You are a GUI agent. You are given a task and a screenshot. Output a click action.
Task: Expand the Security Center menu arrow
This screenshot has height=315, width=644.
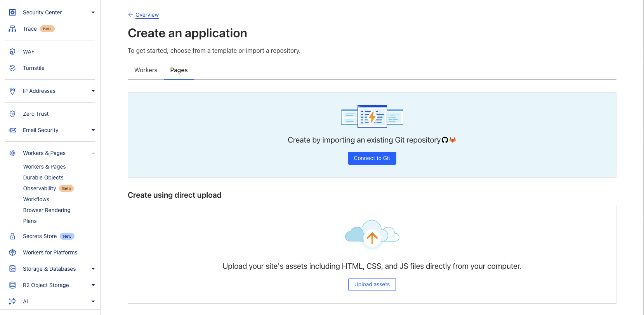(x=93, y=12)
